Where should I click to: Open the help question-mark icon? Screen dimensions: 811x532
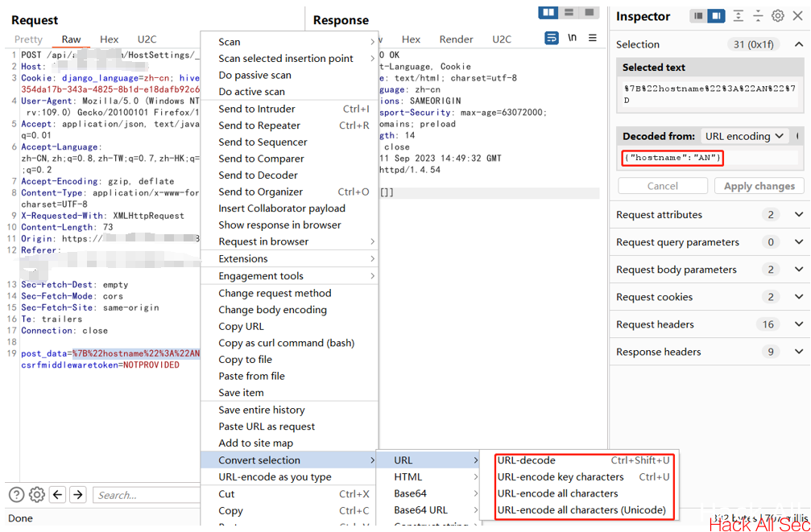(17, 495)
